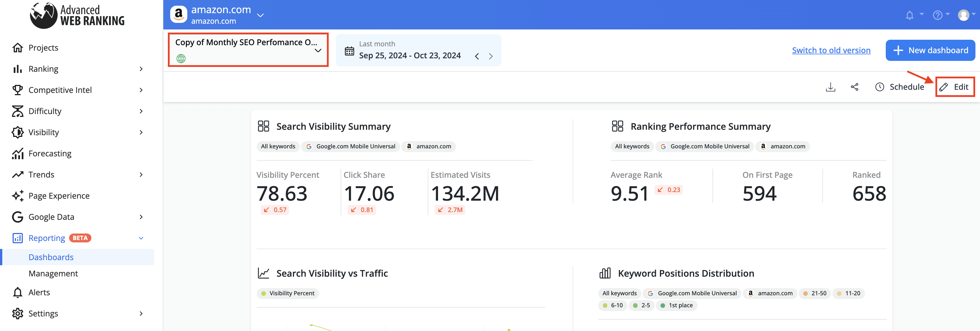Click the calendar icon in date picker
This screenshot has height=331, width=980.
click(349, 51)
